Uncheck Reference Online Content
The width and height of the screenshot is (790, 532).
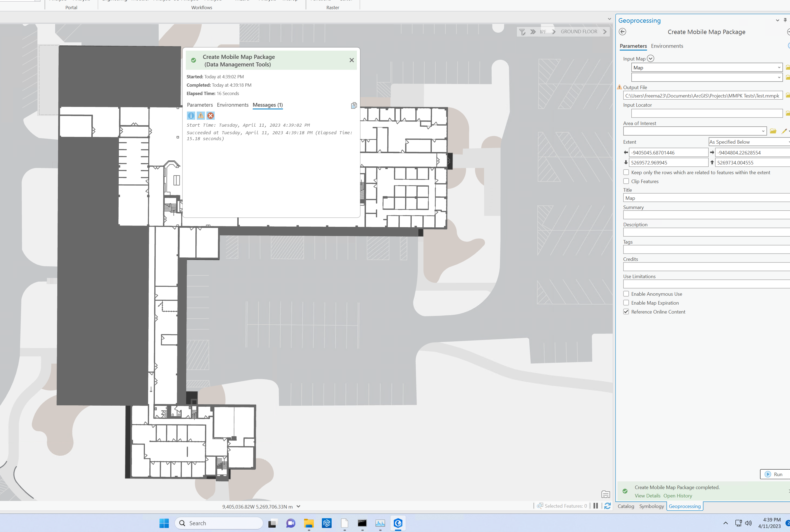pos(626,311)
